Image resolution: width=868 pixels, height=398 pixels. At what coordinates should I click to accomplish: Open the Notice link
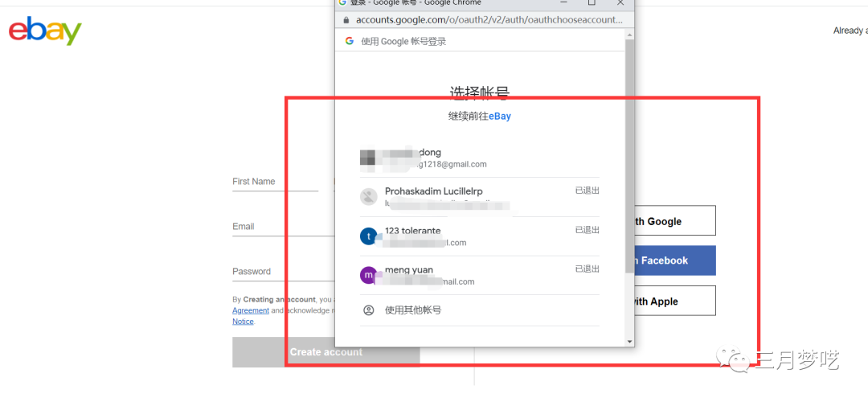pos(243,322)
